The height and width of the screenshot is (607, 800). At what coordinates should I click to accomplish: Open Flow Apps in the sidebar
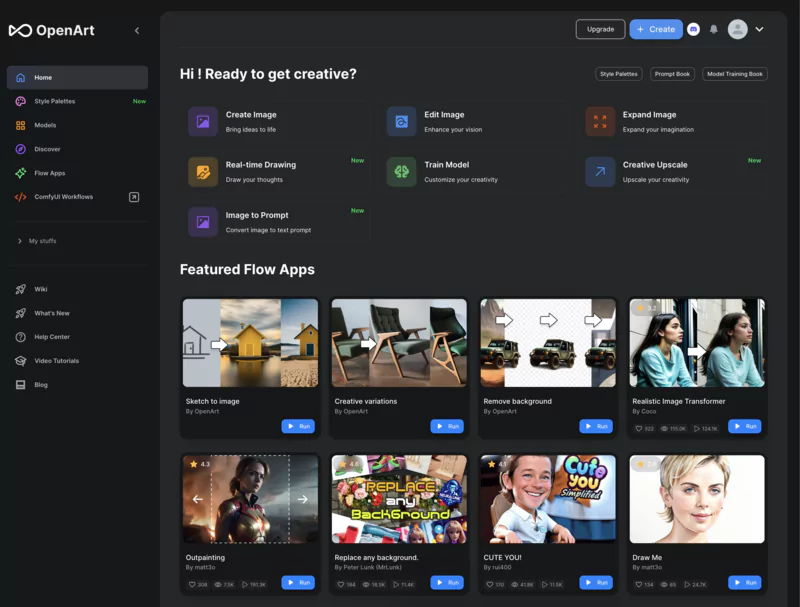[78, 173]
